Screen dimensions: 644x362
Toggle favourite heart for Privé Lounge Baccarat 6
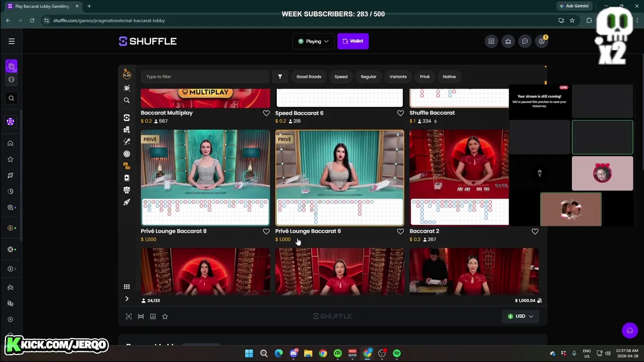tap(400, 231)
